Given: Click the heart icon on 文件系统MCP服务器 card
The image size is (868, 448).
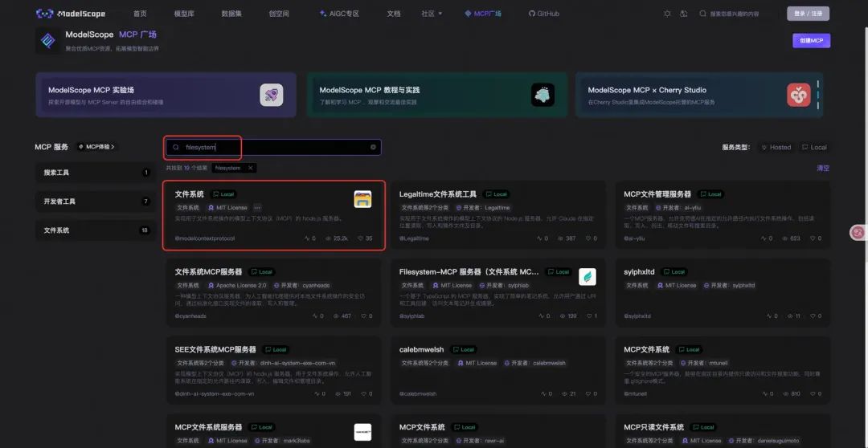Looking at the screenshot, I should coord(364,316).
